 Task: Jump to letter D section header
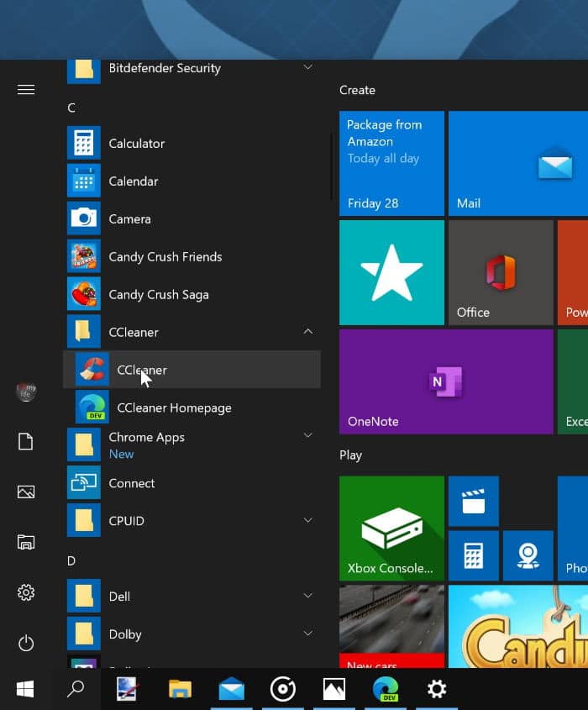pyautogui.click(x=71, y=561)
